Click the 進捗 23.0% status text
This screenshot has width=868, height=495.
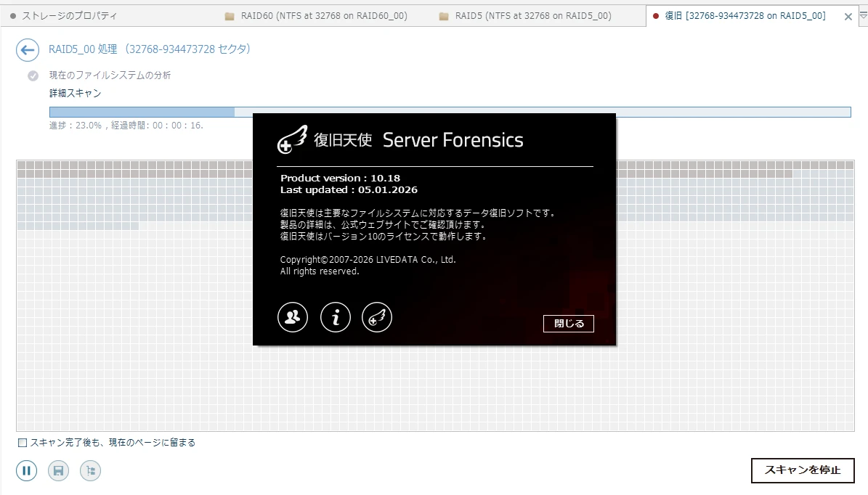tap(126, 126)
